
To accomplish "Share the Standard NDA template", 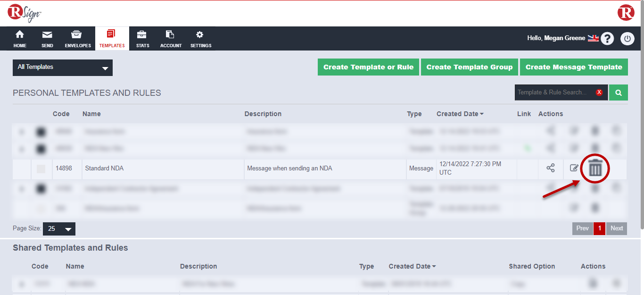I will [550, 168].
